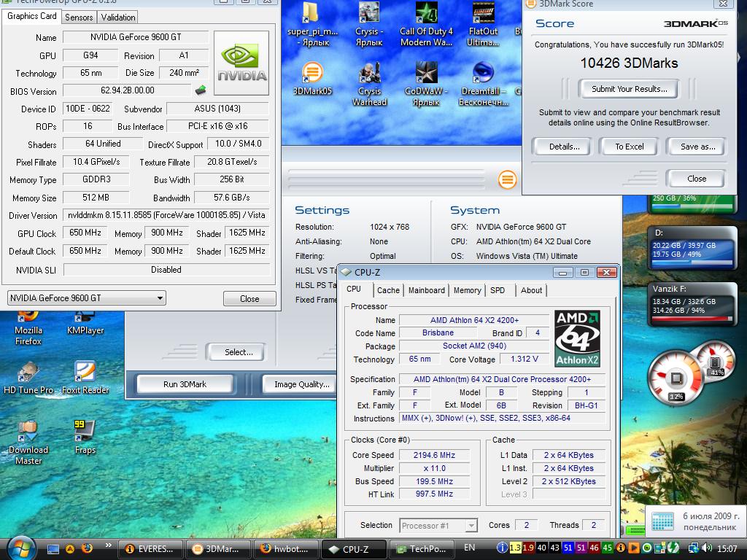Select the Graphics Card tab in GPU-Z
The image size is (747, 560).
pyautogui.click(x=31, y=16)
